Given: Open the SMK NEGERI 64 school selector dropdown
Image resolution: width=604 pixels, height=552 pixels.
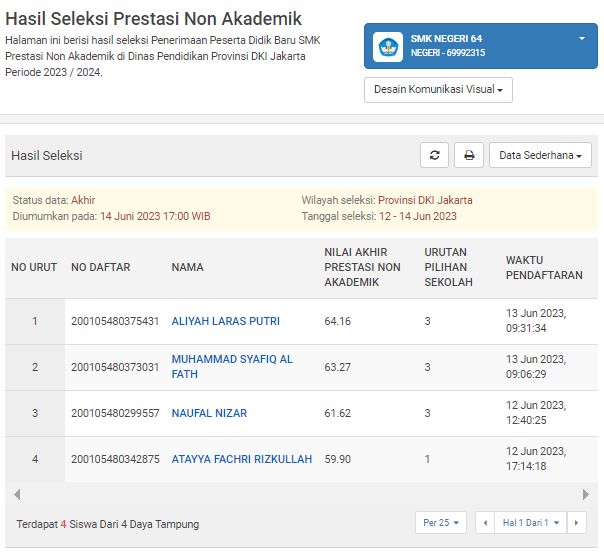Looking at the screenshot, I should point(481,46).
